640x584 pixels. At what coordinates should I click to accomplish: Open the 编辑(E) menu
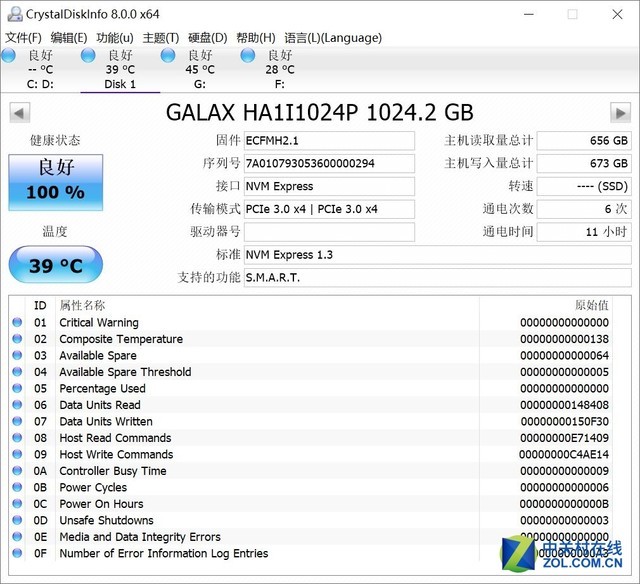click(x=69, y=38)
